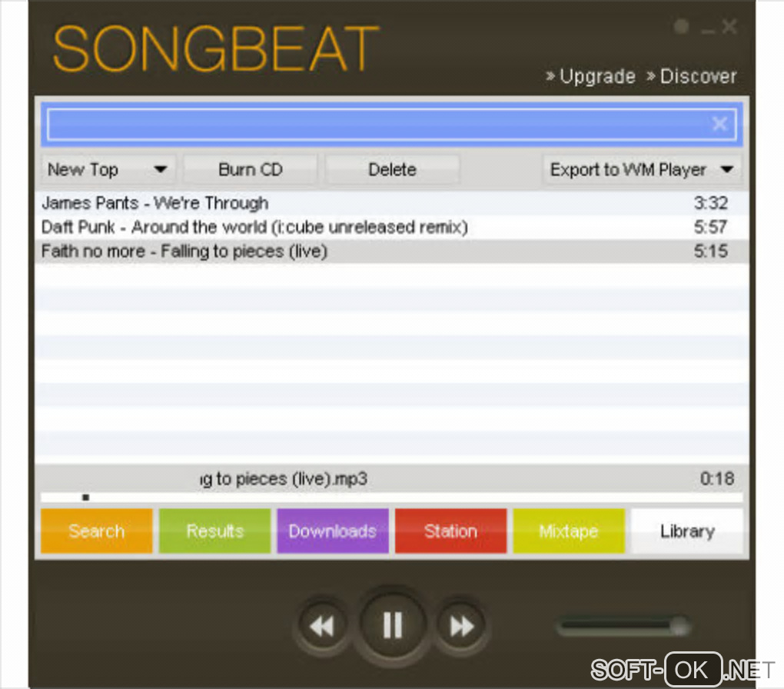Expand the New Top dropdown arrow
This screenshot has width=784, height=689.
pyautogui.click(x=160, y=170)
